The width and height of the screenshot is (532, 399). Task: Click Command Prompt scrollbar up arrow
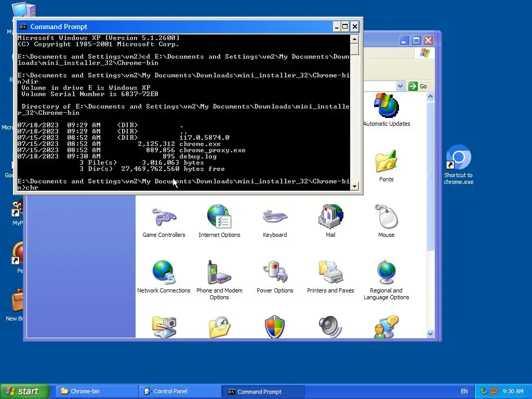click(354, 39)
